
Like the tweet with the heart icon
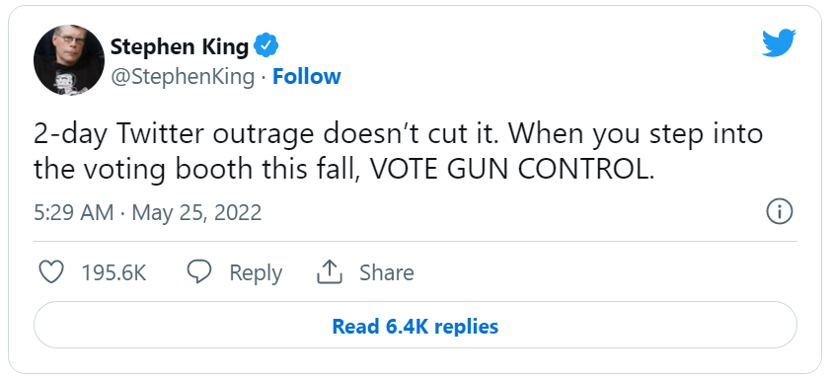tap(51, 272)
